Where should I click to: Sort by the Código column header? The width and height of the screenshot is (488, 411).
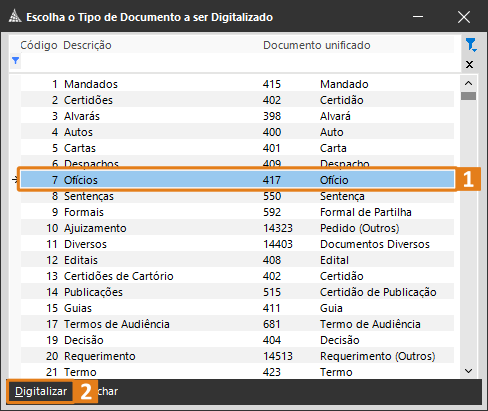click(39, 45)
